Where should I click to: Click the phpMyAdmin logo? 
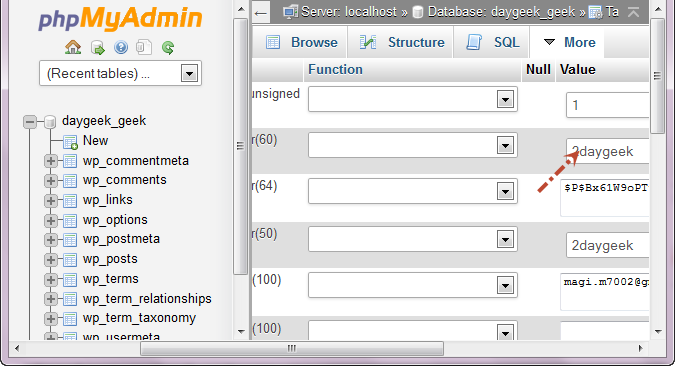[120, 19]
